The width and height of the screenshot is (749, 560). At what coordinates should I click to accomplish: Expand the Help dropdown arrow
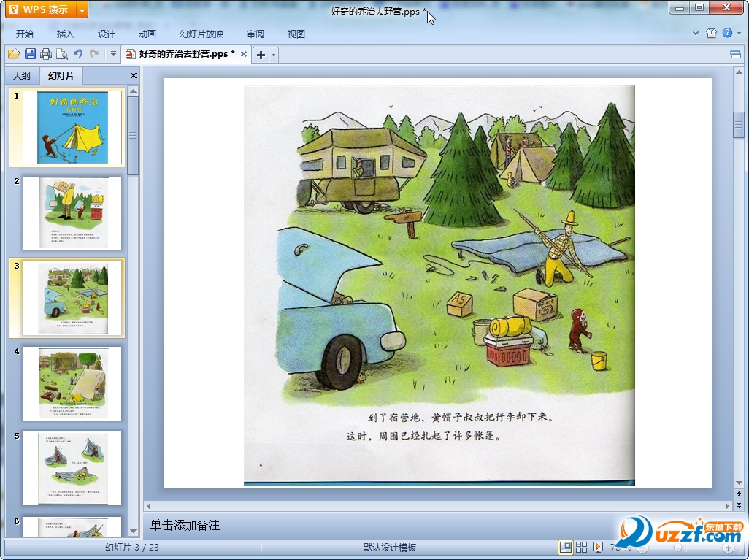point(739,33)
